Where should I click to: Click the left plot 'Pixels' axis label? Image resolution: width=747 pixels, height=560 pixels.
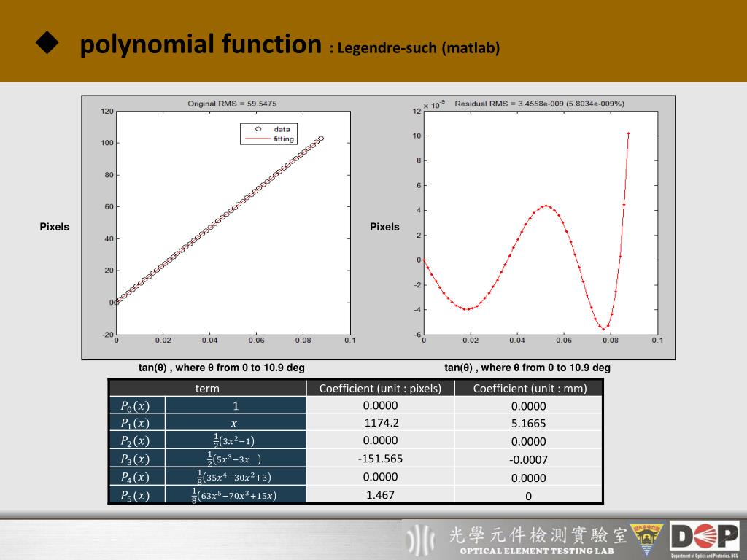pyautogui.click(x=54, y=227)
